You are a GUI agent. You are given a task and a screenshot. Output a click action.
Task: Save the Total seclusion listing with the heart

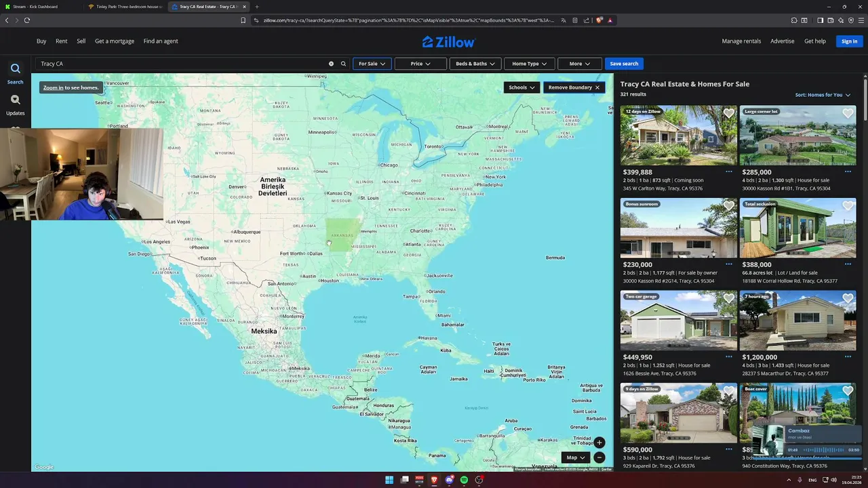coord(848,206)
